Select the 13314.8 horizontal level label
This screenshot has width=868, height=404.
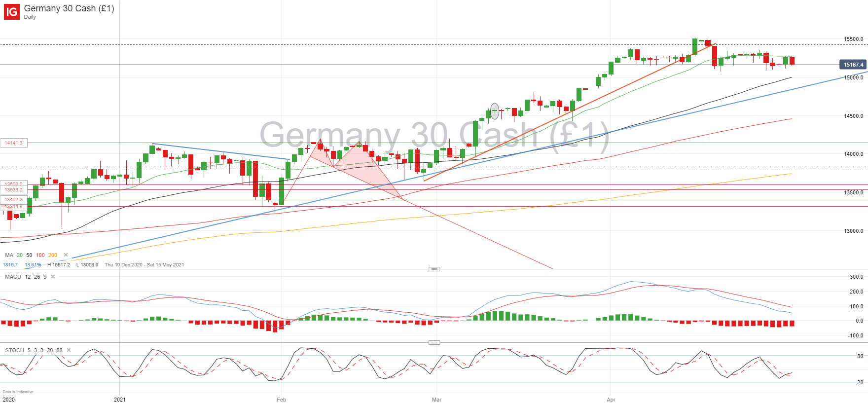pos(14,207)
